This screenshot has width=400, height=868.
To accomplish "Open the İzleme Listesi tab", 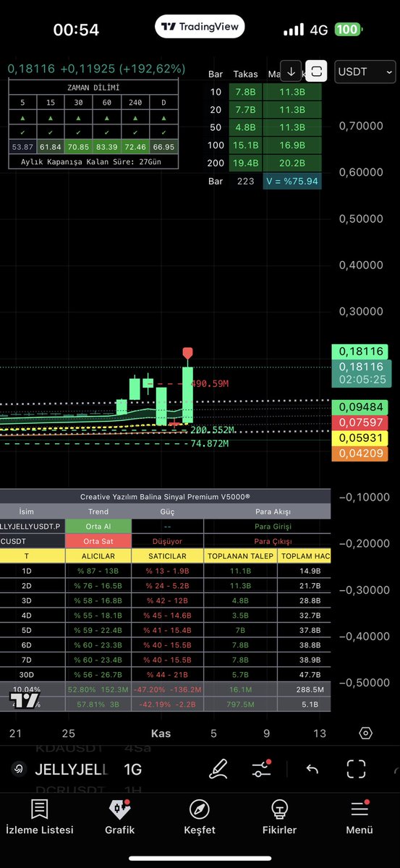I will (39, 817).
